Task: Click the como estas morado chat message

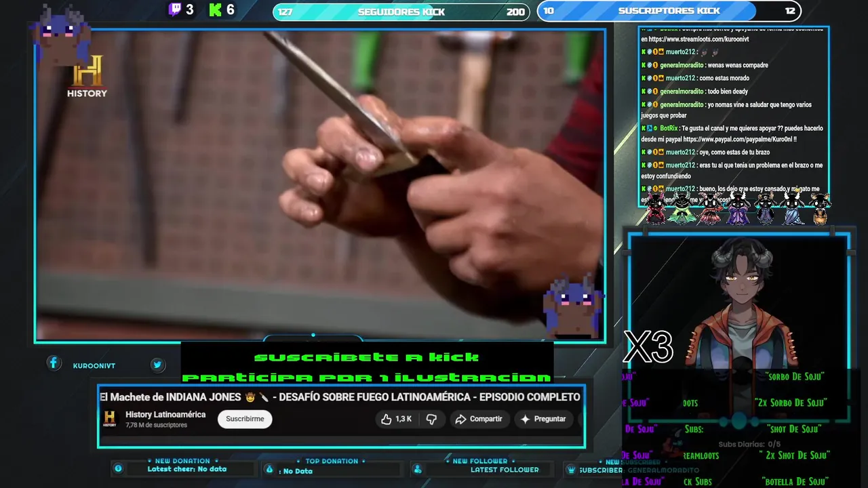Action: pyautogui.click(x=724, y=79)
